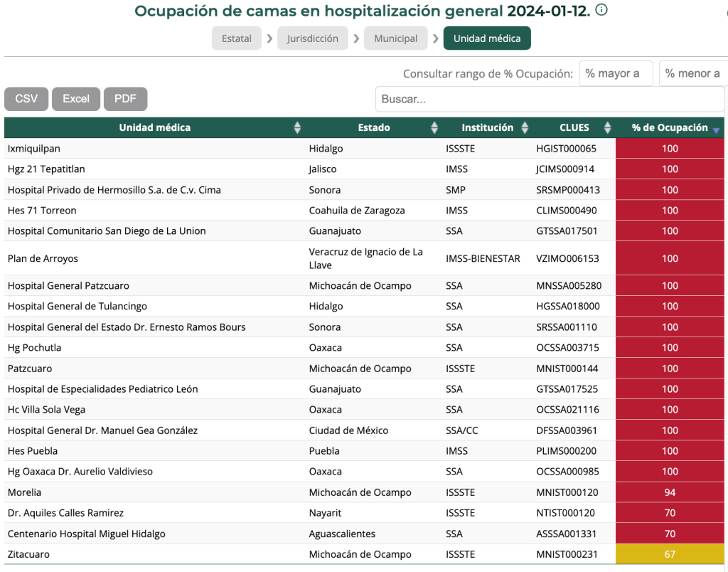This screenshot has width=728, height=572.
Task: Download the data in Excel format
Action: click(75, 99)
